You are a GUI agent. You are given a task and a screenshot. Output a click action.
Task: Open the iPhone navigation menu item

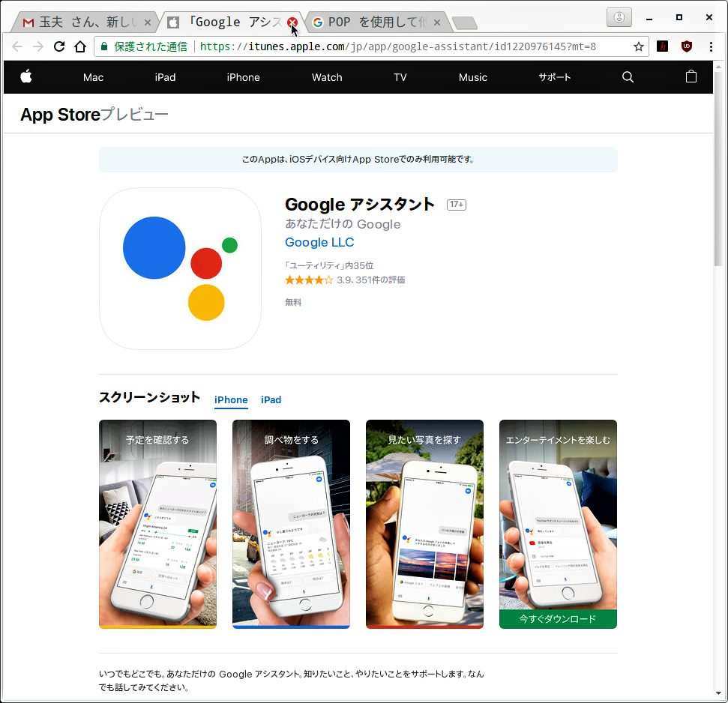(x=243, y=77)
